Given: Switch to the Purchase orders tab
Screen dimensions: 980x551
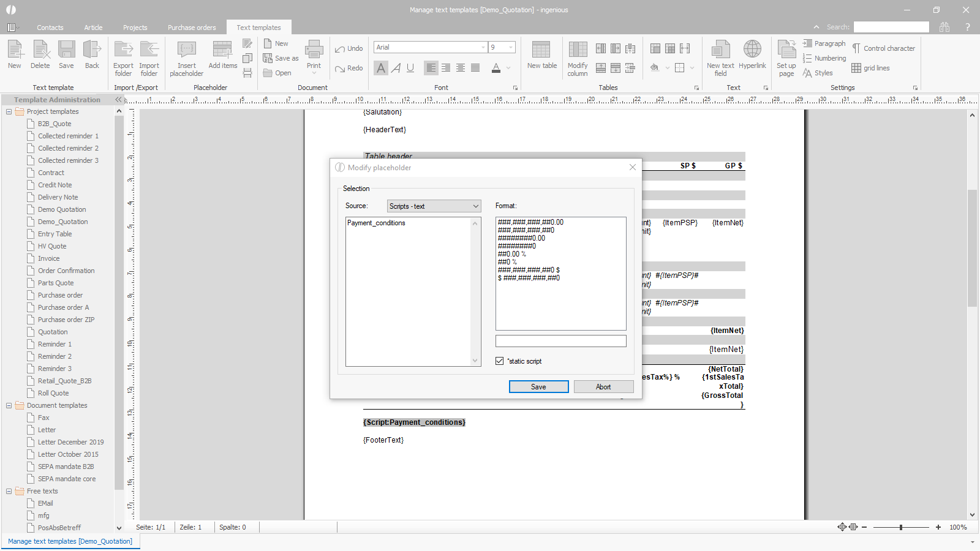Looking at the screenshot, I should (192, 28).
